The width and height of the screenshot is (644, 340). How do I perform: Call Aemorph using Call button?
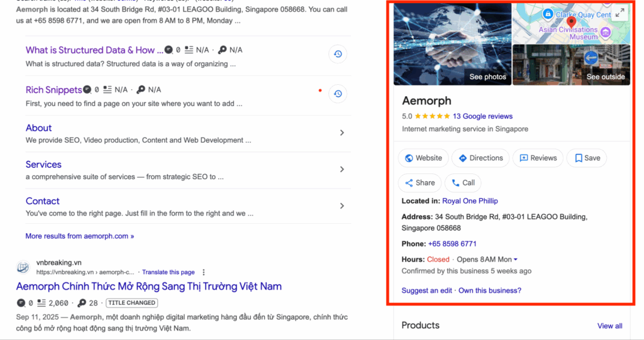click(463, 183)
